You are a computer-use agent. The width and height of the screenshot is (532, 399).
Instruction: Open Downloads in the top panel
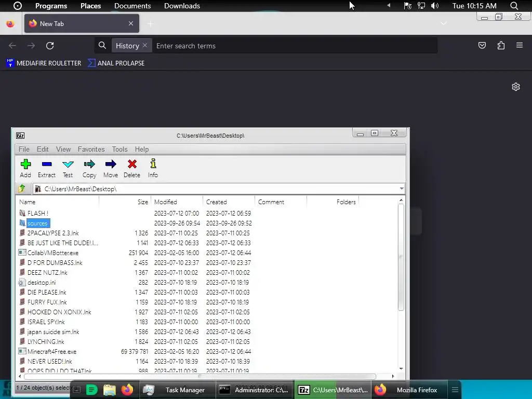[x=182, y=6]
